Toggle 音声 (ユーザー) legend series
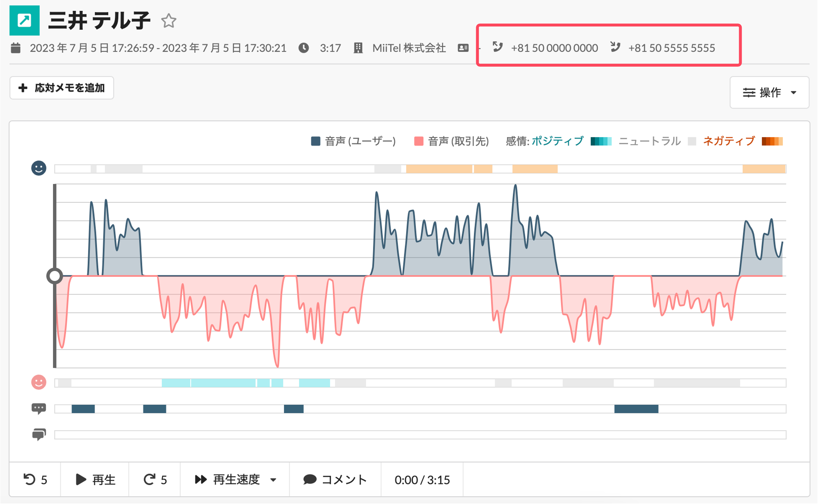The height and width of the screenshot is (504, 818). [354, 141]
